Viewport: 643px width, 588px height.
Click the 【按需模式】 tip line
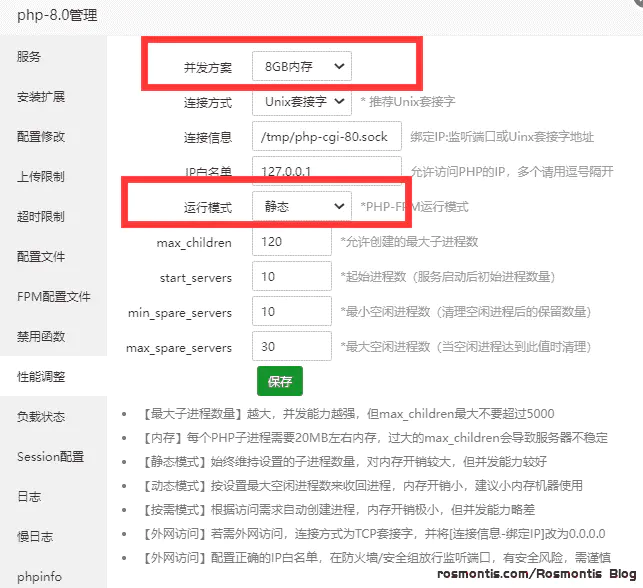pos(338,510)
